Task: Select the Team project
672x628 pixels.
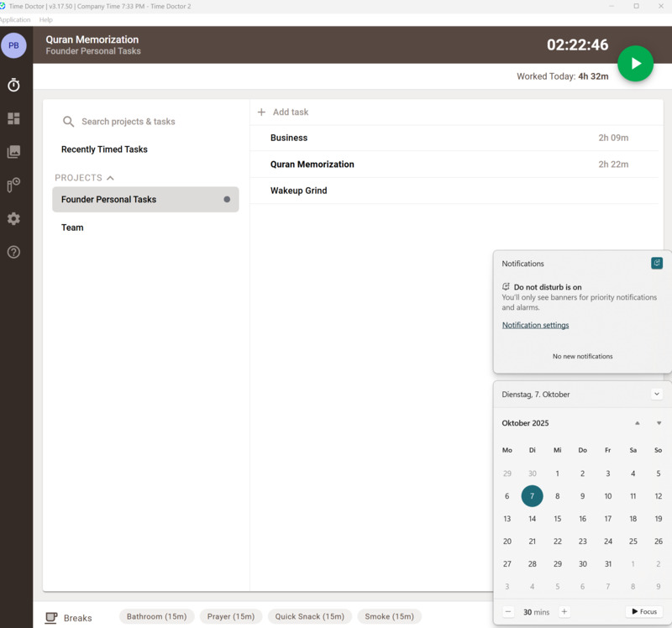Action: pyautogui.click(x=72, y=228)
